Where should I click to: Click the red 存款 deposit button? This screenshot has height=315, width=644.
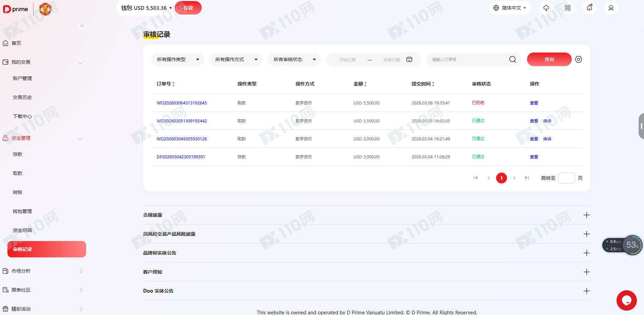tap(188, 7)
